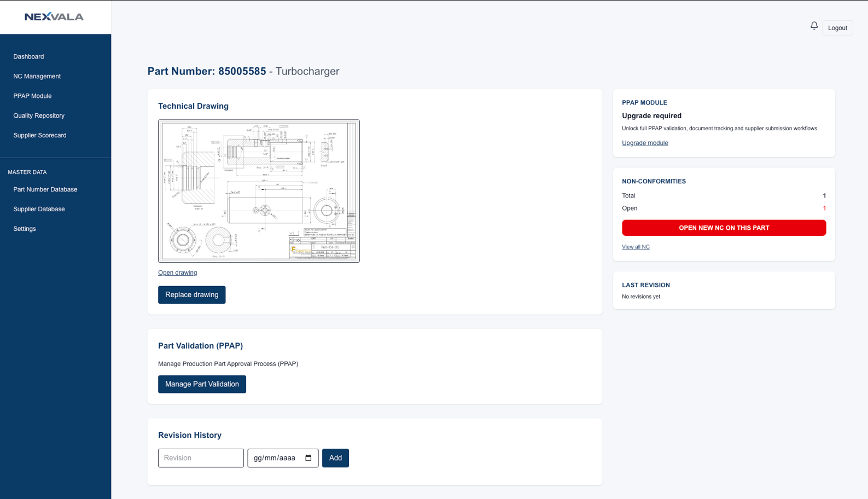Open Dashboard from the sidebar
868x499 pixels.
(28, 56)
